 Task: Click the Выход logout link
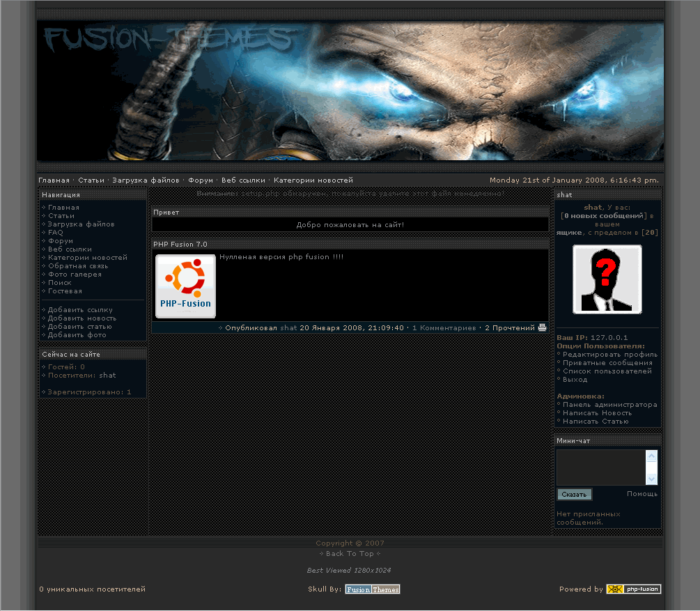coord(575,380)
